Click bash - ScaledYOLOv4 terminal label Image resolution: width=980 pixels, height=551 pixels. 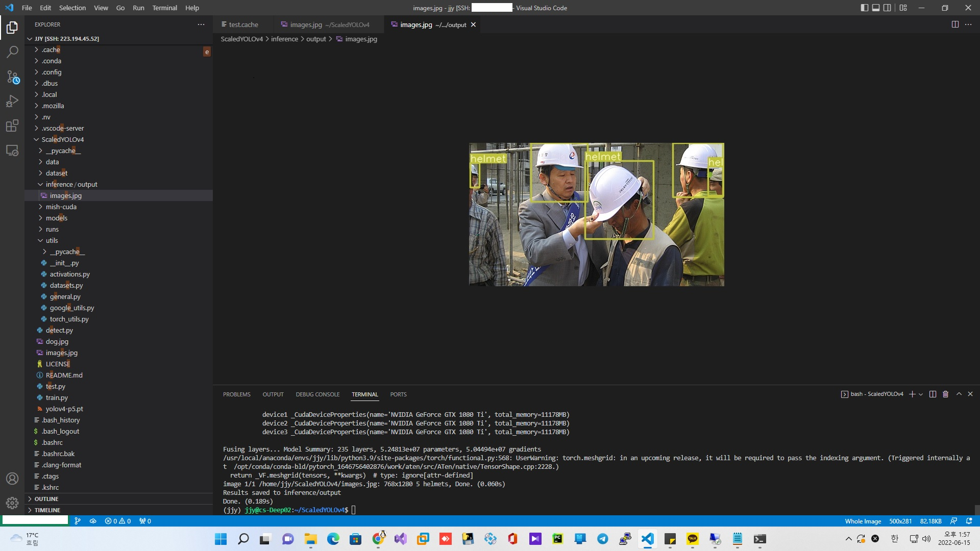[872, 394]
